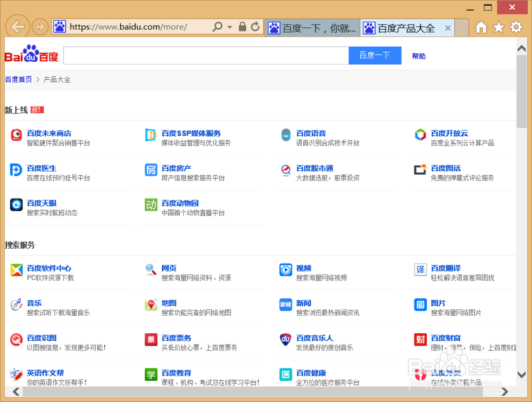The image size is (532, 402).
Task: Open the 百度股市通 link
Action: 314,168
